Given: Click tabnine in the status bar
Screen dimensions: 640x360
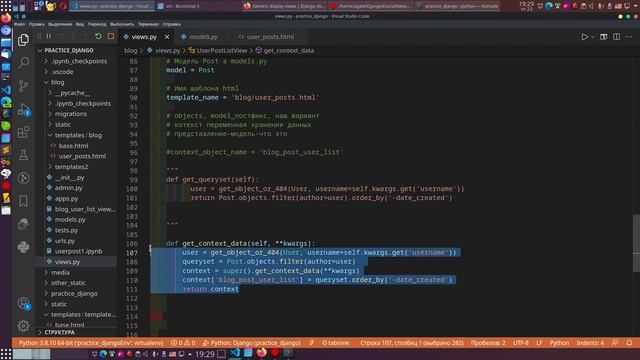Looking at the screenshot, I should (x=336, y=343).
